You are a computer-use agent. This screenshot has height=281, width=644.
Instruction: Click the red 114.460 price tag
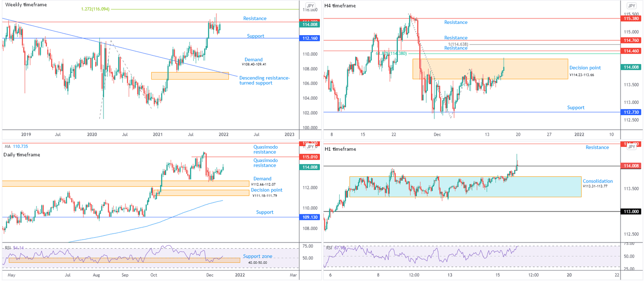tap(631, 51)
